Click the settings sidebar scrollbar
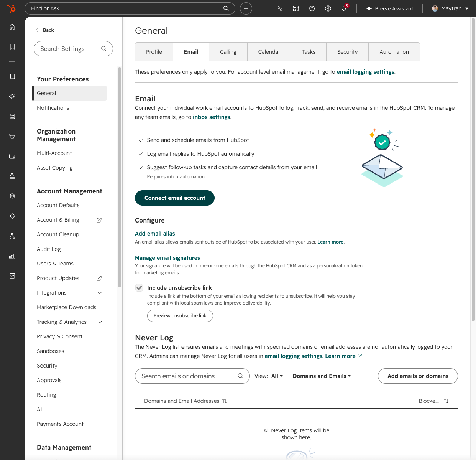Image resolution: width=476 pixels, height=460 pixels. (120, 177)
